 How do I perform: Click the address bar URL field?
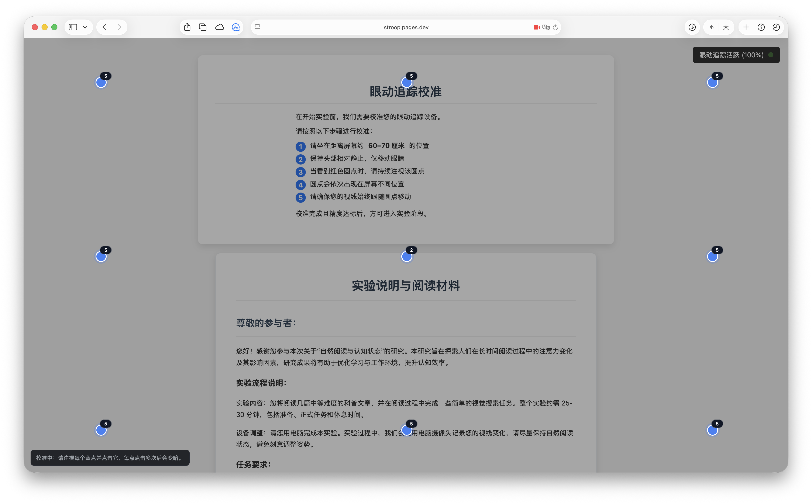click(x=406, y=27)
